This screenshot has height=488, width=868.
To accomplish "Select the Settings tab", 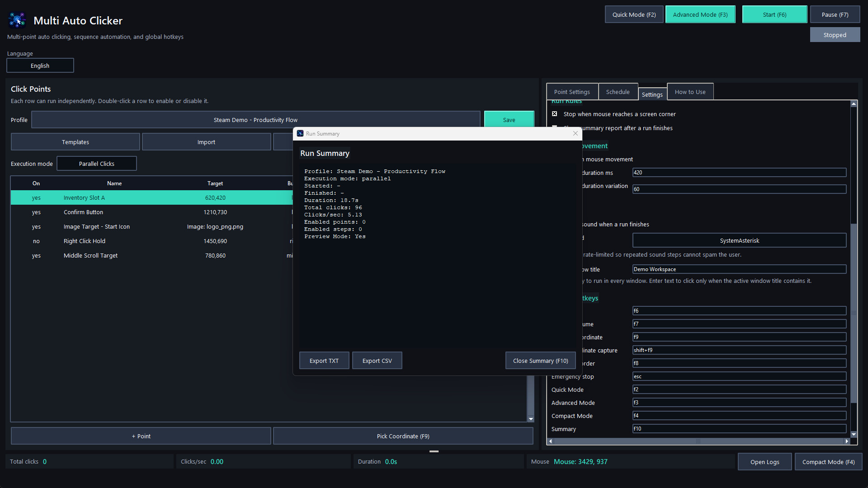I will [652, 94].
